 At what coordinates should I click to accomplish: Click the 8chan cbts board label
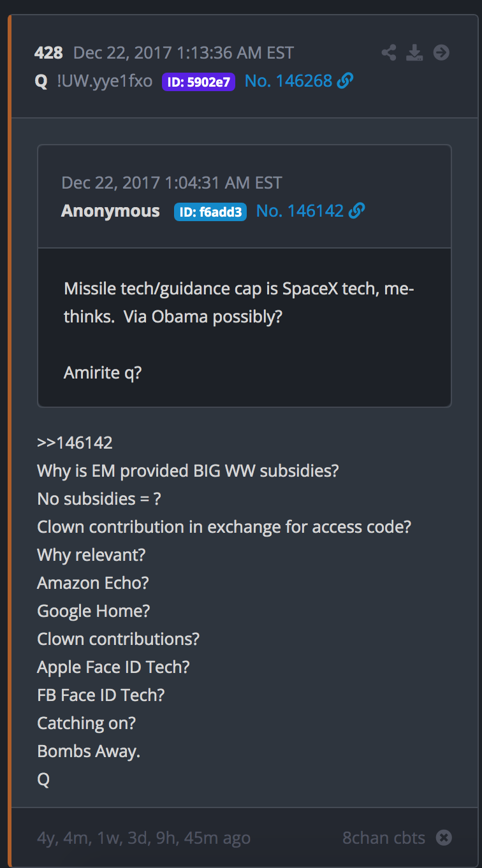pyautogui.click(x=383, y=837)
